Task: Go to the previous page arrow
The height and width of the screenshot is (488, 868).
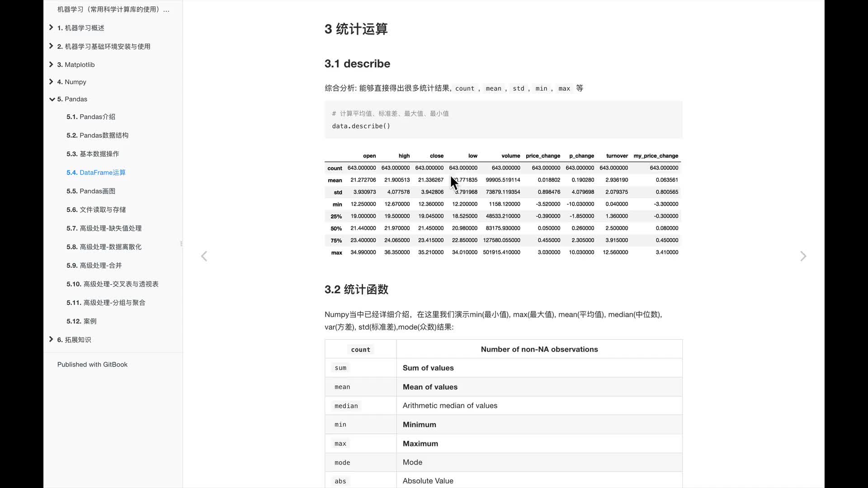Action: click(204, 256)
